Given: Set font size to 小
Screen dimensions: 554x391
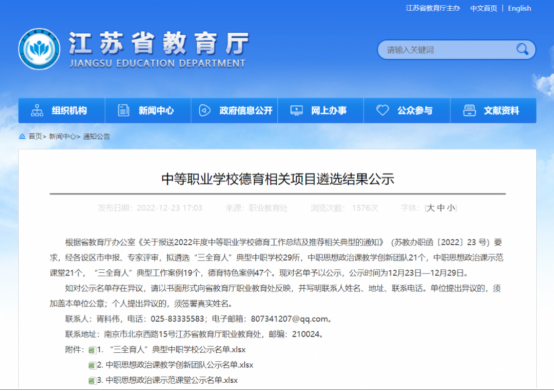Looking at the screenshot, I should point(451,208).
